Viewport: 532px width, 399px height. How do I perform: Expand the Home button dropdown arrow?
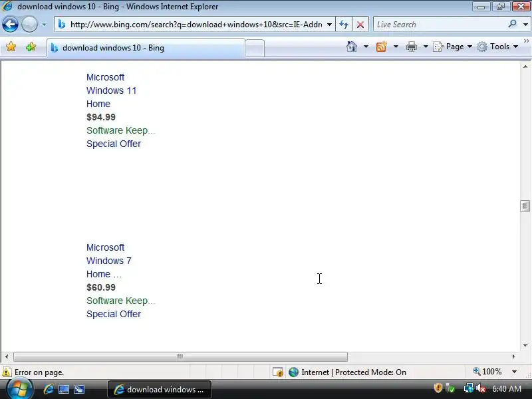tap(366, 47)
